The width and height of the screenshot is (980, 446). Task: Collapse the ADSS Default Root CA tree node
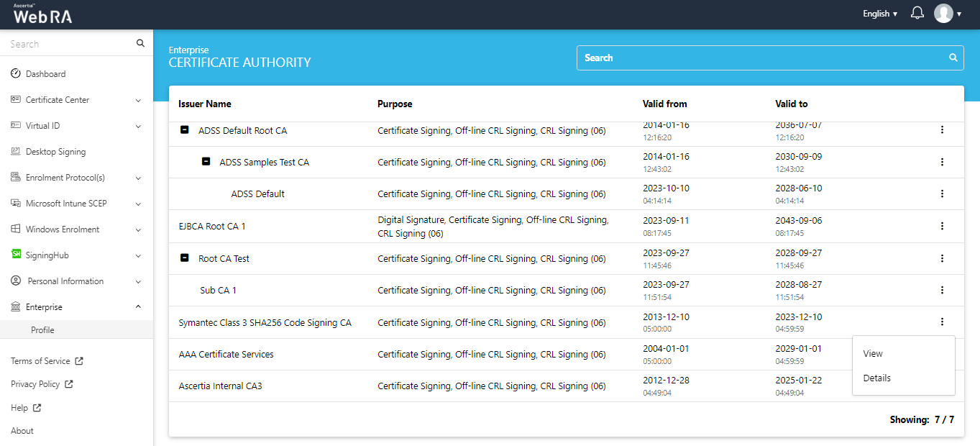(185, 131)
